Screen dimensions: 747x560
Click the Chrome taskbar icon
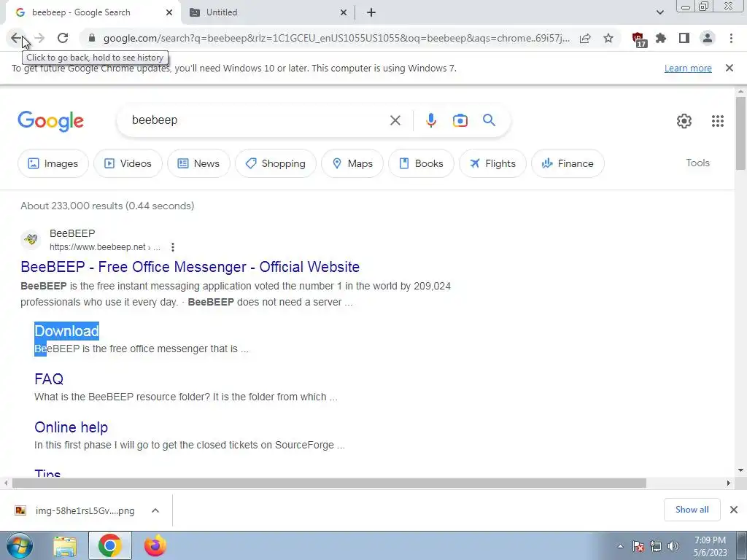click(109, 545)
